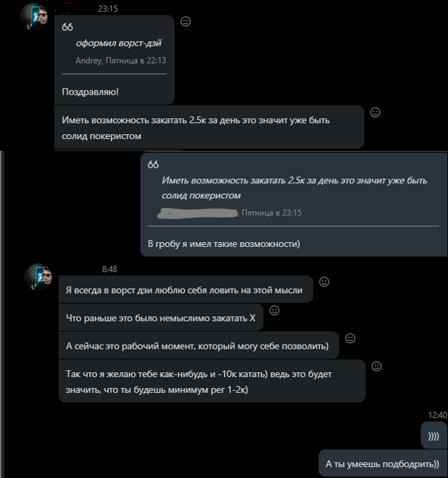Click quote mark icon above "оформил ворст-дэй"
448x478 pixels.
(67, 27)
